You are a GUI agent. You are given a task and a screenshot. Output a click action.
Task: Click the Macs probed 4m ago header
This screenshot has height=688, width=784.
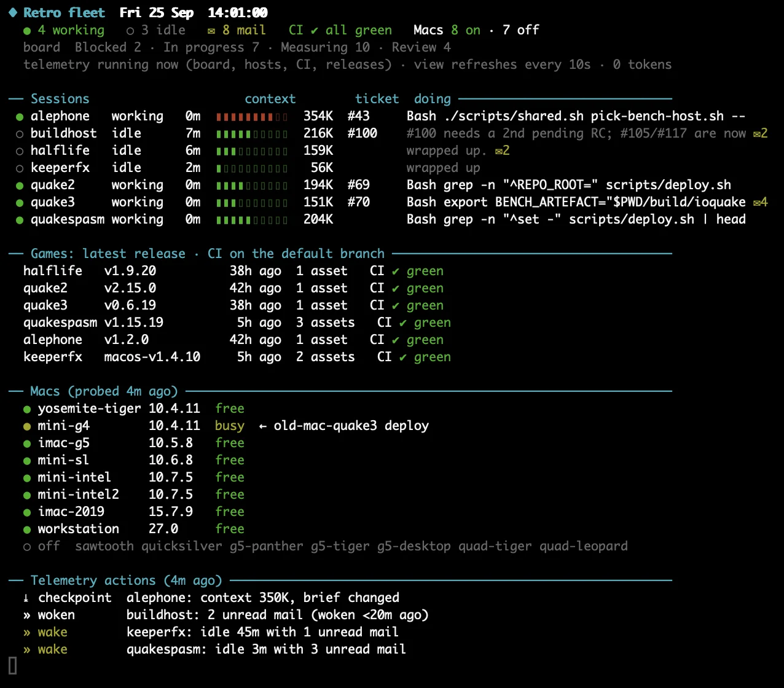click(x=104, y=391)
